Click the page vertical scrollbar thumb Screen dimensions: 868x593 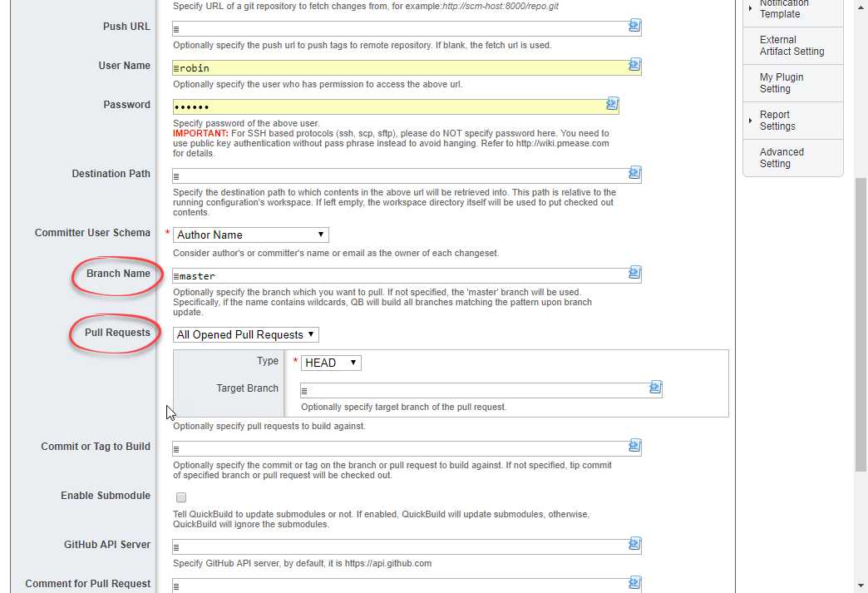861,324
